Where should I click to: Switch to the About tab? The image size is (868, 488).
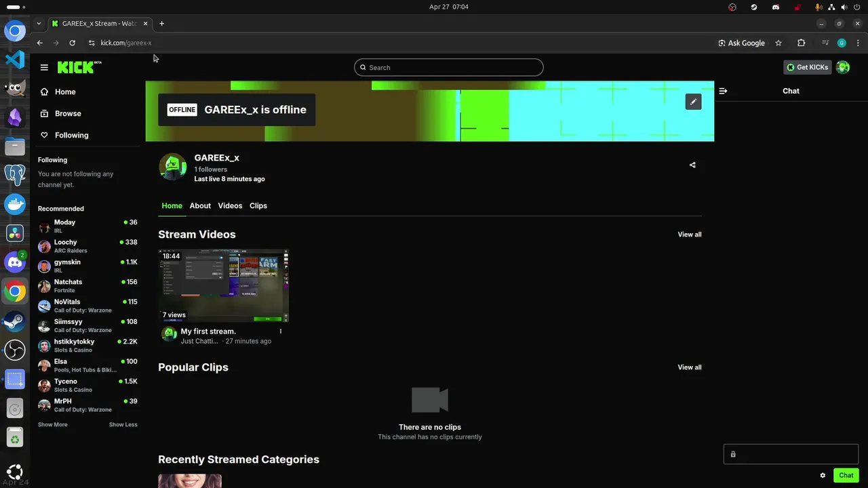point(200,206)
